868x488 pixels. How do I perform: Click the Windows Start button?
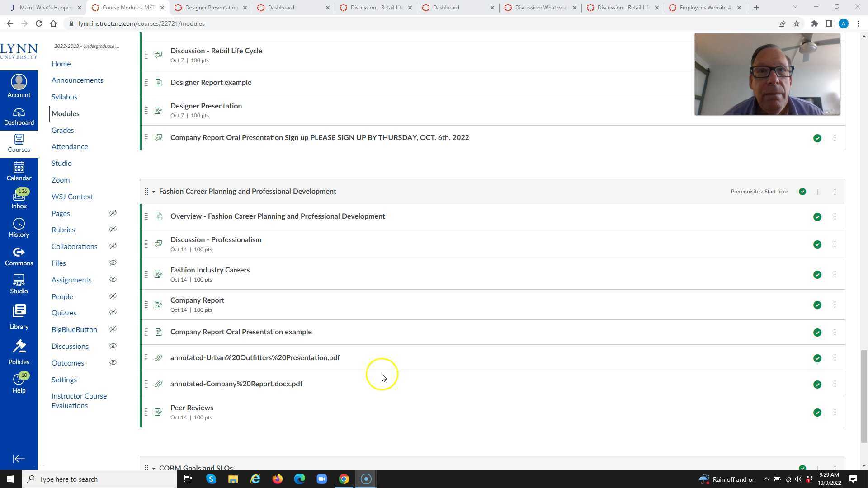tap(11, 479)
